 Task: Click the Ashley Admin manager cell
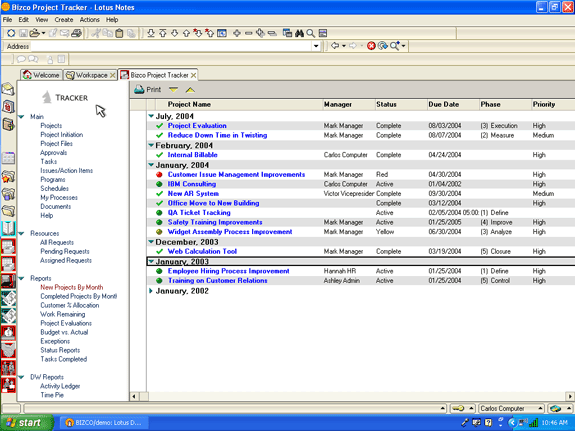click(341, 281)
